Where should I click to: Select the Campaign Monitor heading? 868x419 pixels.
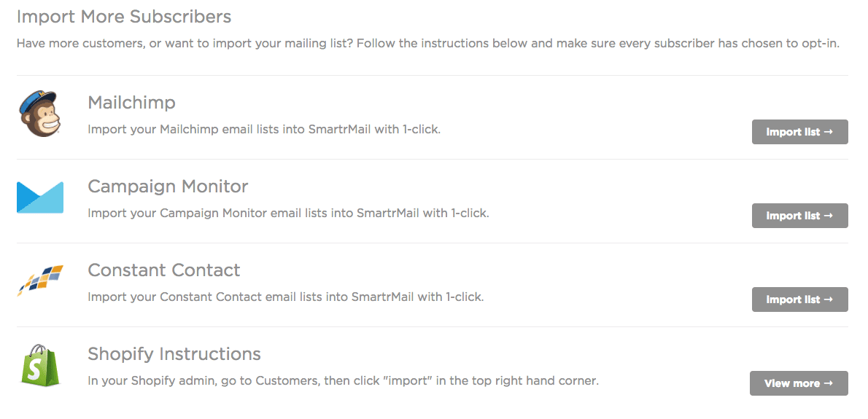coord(168,187)
